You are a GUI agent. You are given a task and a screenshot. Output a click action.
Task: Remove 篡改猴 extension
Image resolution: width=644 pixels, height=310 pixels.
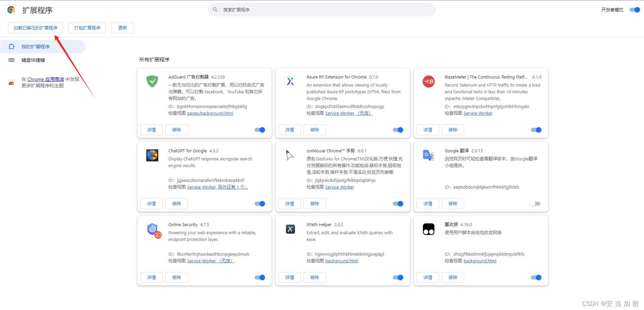point(453,277)
